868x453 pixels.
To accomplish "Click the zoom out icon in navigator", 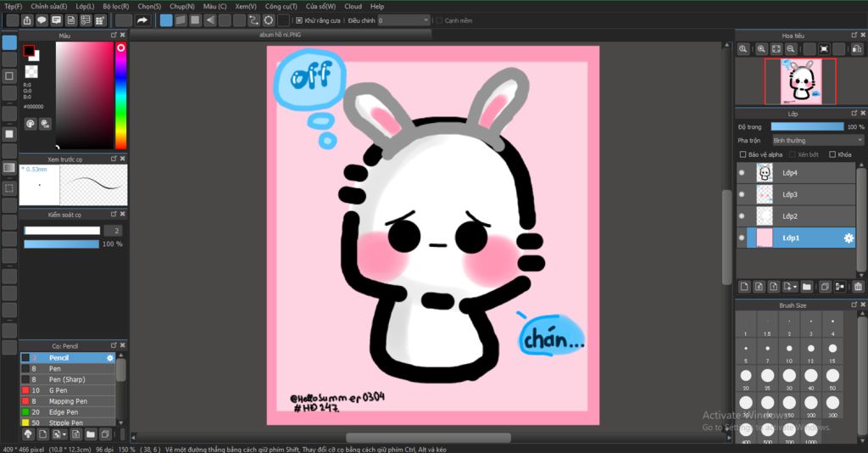I will tap(791, 49).
